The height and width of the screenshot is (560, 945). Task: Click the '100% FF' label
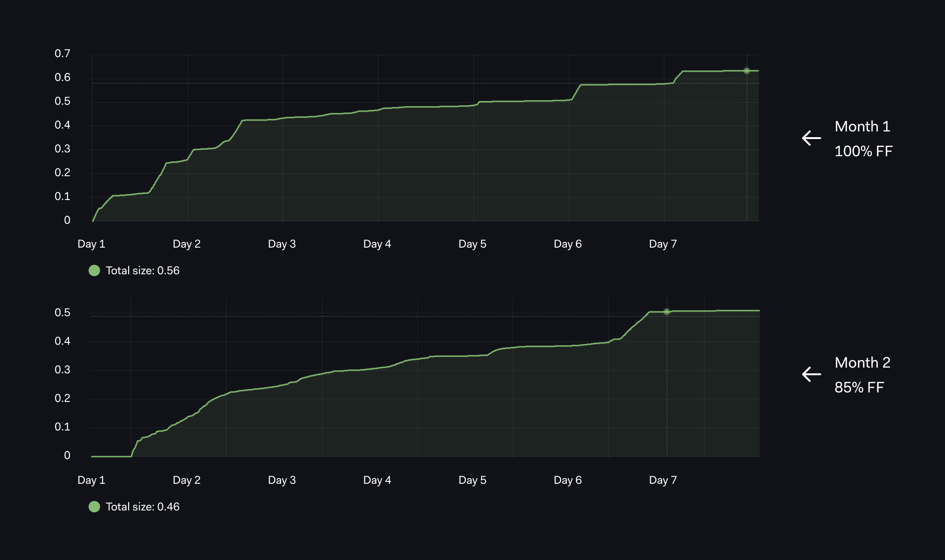[863, 151]
